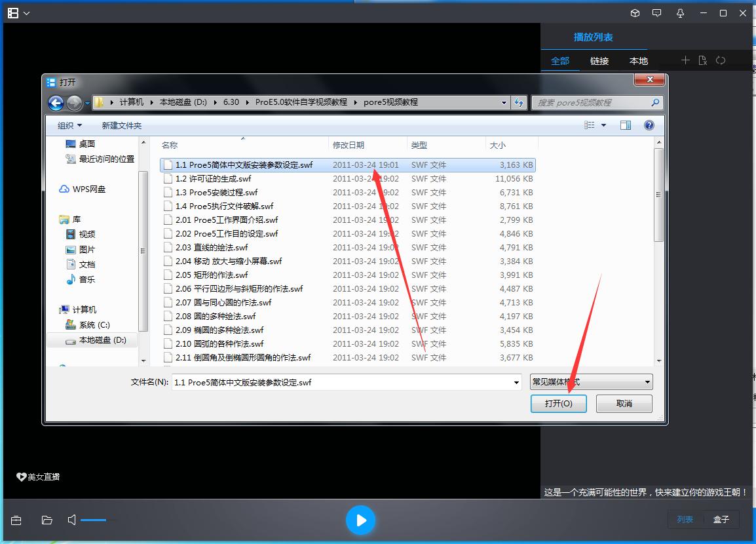Click the volume slider track
This screenshot has height=544, width=756.
click(x=98, y=520)
